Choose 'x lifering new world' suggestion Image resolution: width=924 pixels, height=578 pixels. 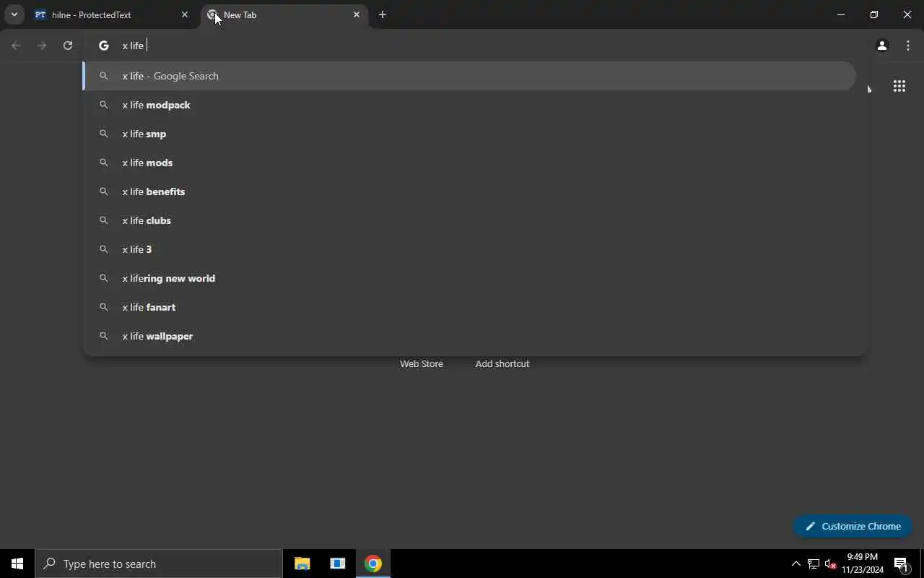(469, 278)
